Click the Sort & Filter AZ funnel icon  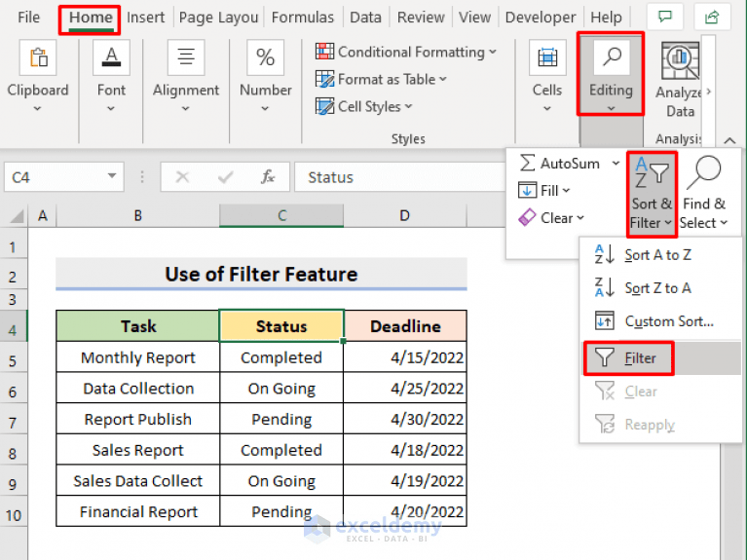[x=652, y=172]
